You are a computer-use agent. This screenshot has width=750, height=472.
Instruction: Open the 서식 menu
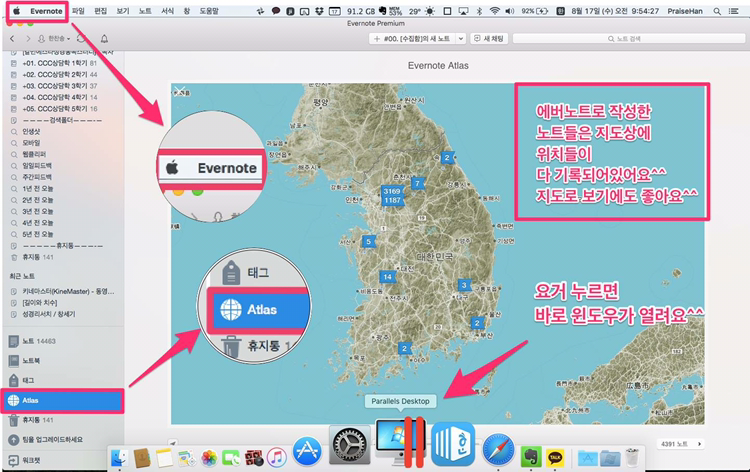point(167,11)
